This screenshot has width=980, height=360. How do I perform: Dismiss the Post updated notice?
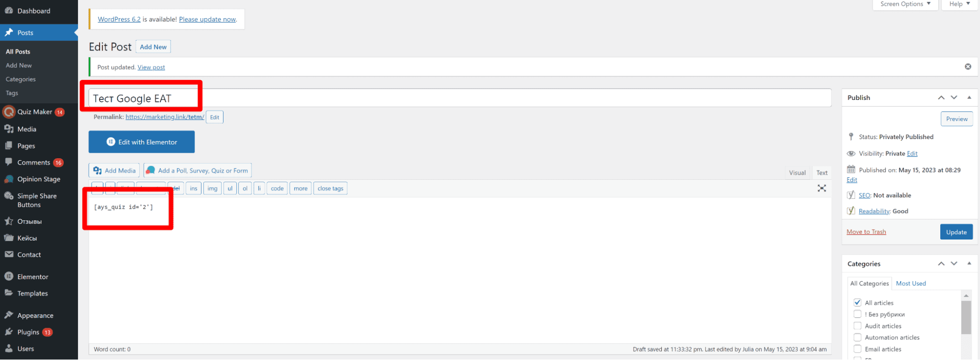pyautogui.click(x=968, y=67)
